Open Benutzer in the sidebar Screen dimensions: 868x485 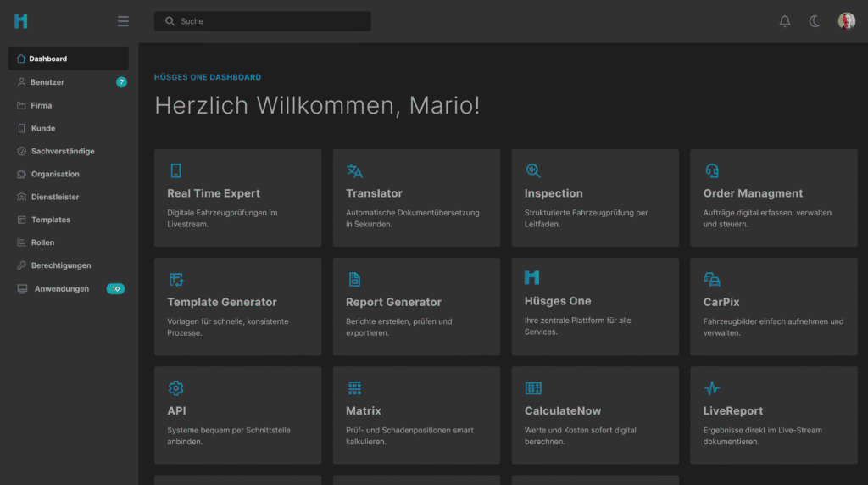pyautogui.click(x=68, y=82)
